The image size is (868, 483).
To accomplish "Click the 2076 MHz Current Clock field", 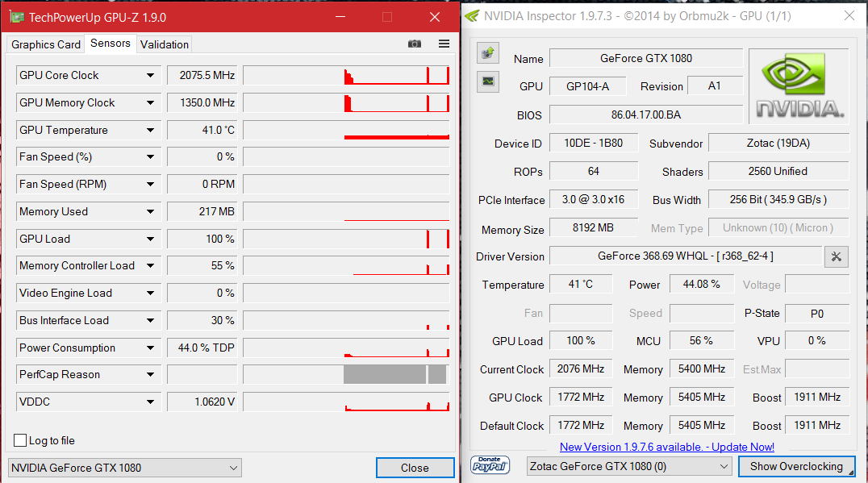I will click(581, 368).
